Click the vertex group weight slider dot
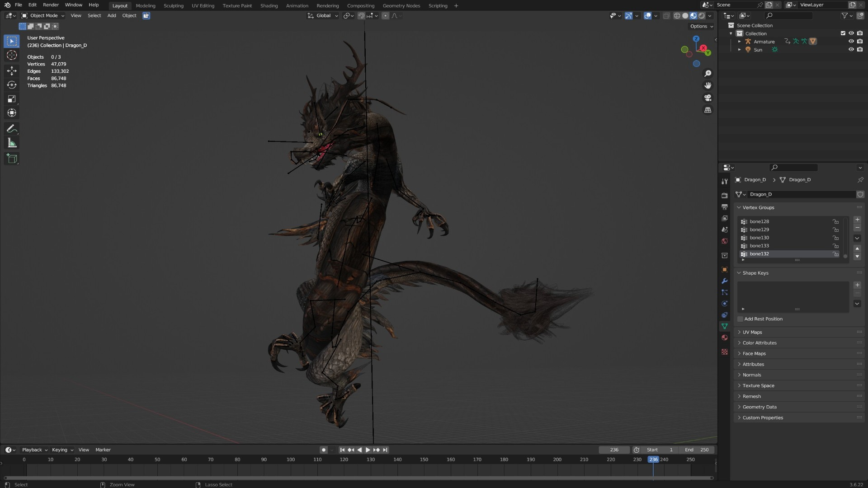 click(x=845, y=256)
